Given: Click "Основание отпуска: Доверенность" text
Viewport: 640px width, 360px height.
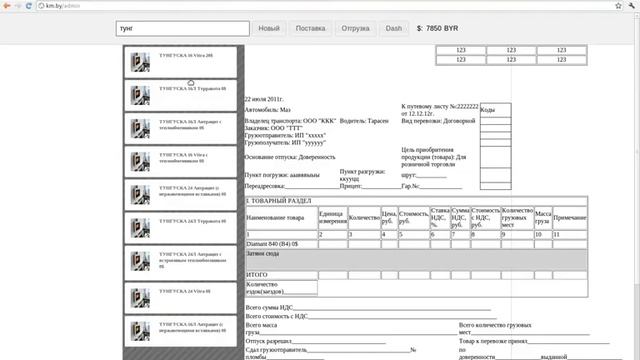Looking at the screenshot, I should tap(290, 157).
